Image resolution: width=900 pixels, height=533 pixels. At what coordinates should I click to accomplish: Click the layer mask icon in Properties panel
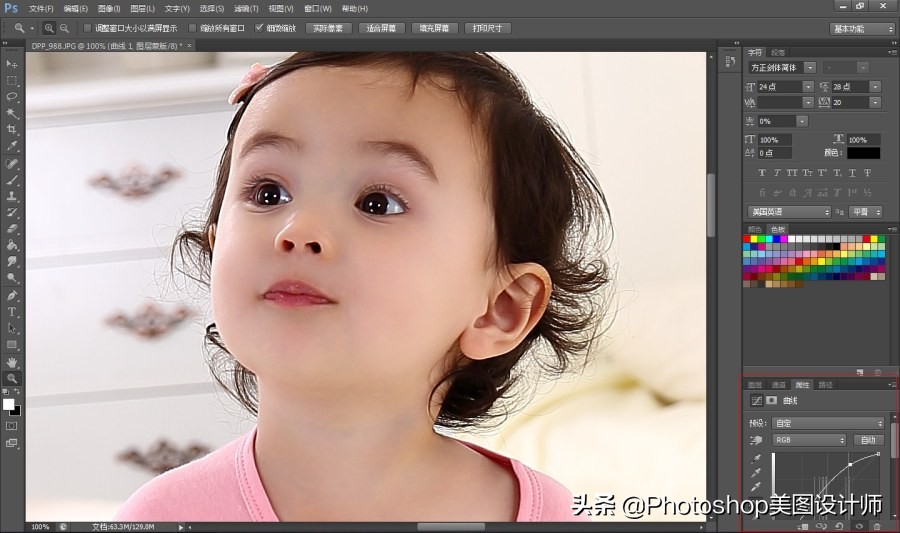click(x=771, y=400)
